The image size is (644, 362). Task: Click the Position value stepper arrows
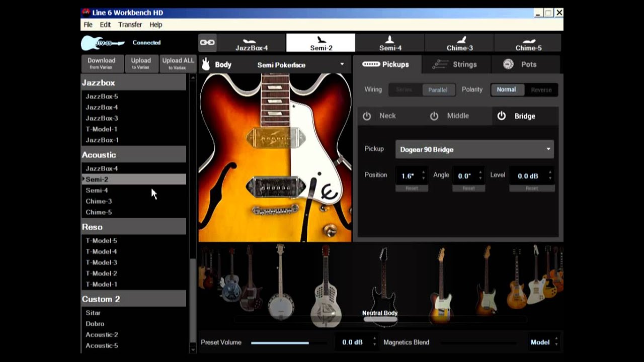tap(423, 175)
